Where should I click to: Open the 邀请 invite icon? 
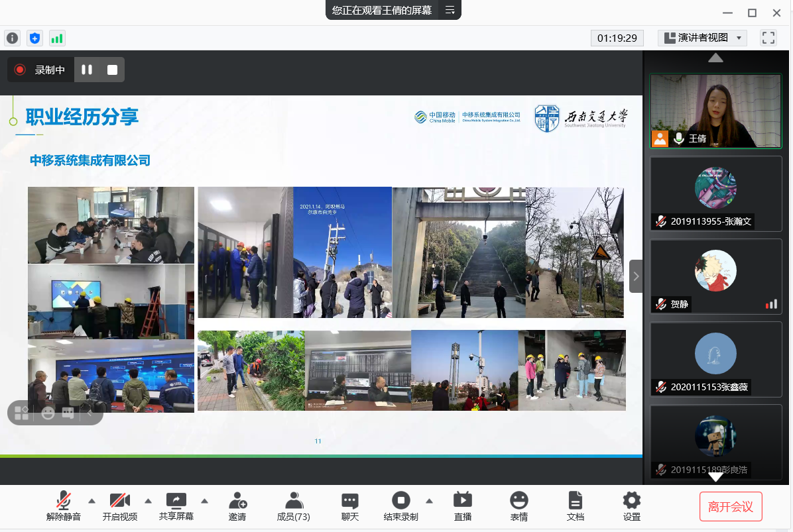[x=237, y=507]
